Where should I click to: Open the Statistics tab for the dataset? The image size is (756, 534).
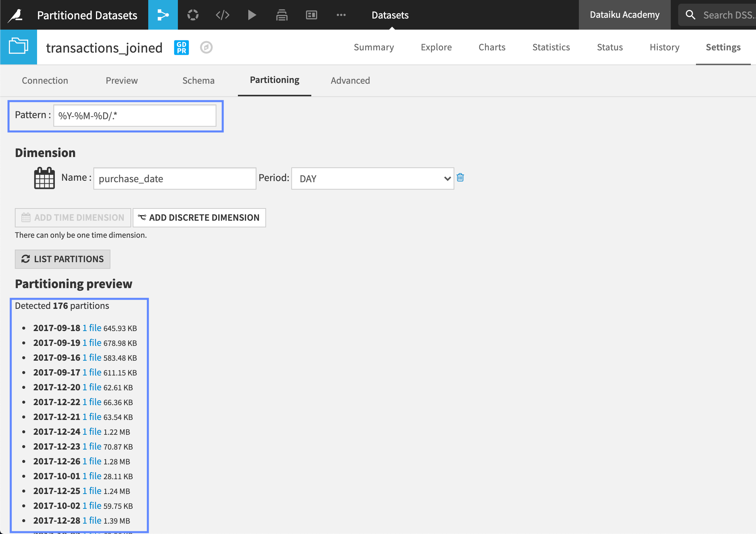point(551,47)
